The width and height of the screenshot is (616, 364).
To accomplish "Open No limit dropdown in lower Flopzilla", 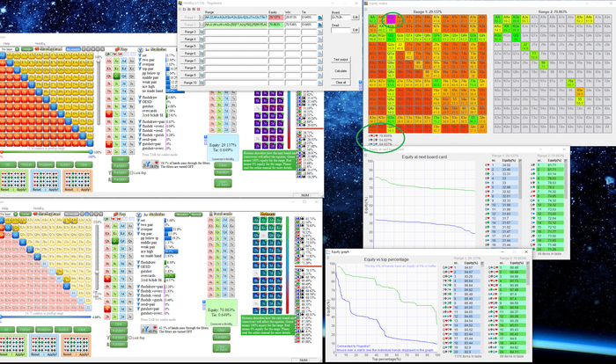I will point(7,214).
